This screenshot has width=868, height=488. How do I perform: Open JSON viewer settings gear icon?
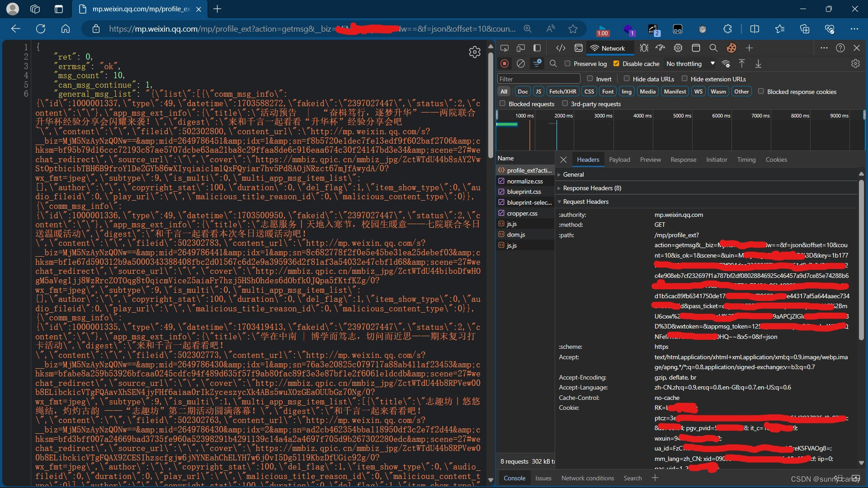475,52
